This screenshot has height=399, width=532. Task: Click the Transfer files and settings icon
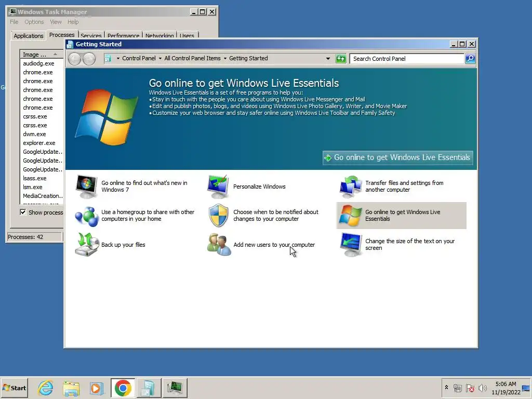point(351,187)
